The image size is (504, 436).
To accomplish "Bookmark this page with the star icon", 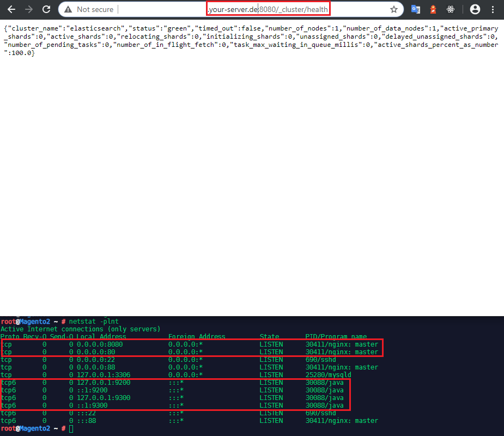I will click(394, 9).
